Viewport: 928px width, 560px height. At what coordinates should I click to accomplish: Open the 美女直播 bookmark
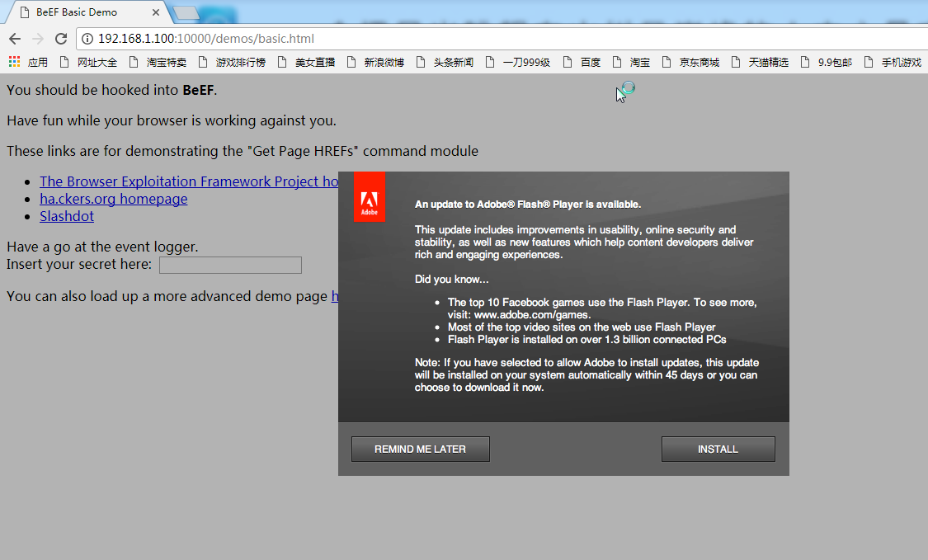306,62
